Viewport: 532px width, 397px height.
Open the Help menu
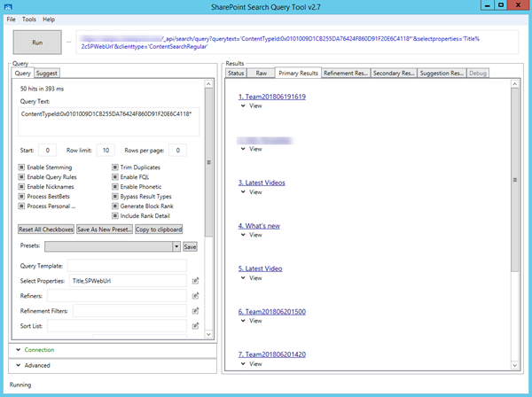(x=49, y=19)
